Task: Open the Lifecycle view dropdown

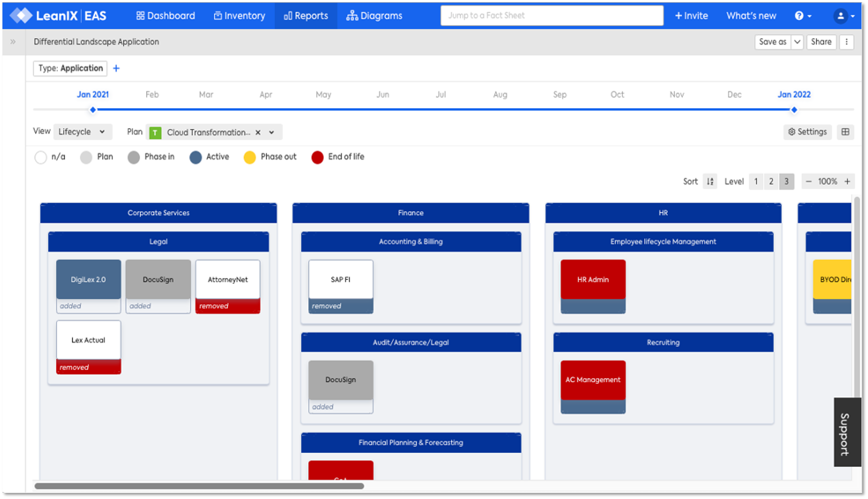Action: click(x=82, y=132)
